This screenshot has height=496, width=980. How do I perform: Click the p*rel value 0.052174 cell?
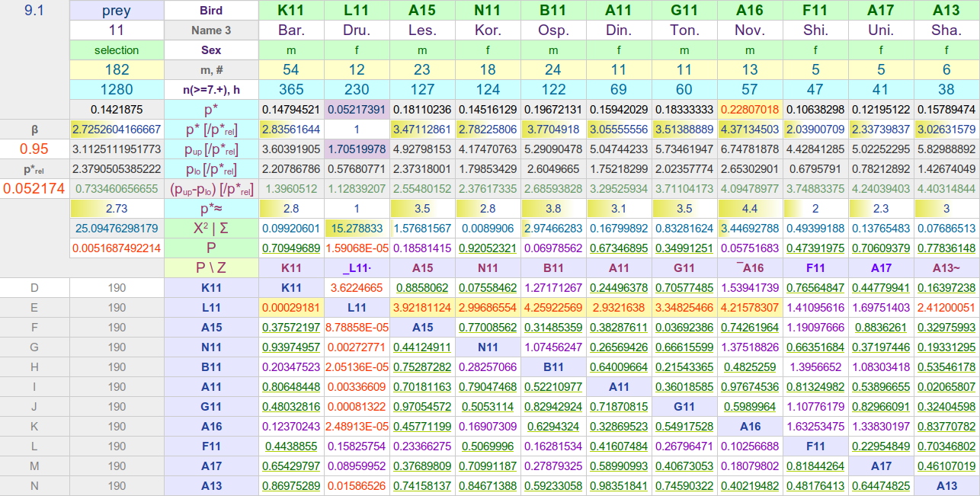tap(34, 189)
